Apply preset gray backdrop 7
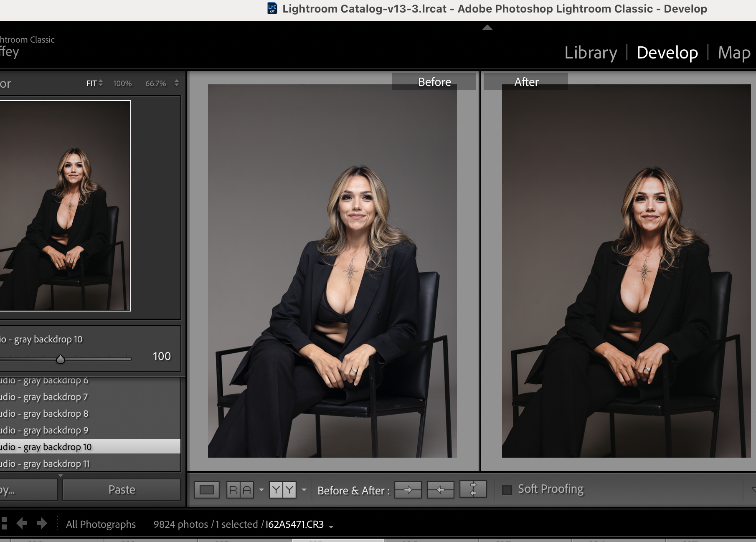Viewport: 756px width, 542px height. pyautogui.click(x=90, y=397)
